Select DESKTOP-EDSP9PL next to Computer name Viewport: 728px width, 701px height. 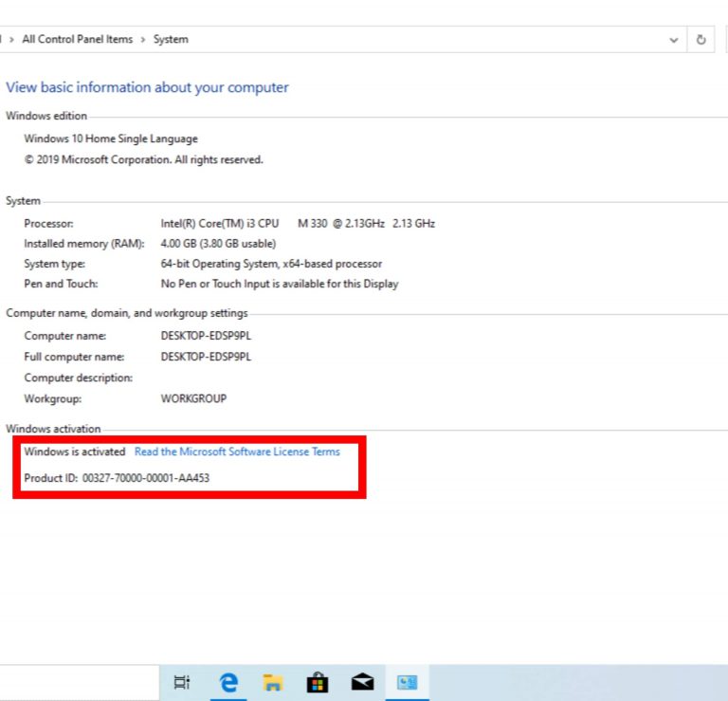tap(206, 336)
